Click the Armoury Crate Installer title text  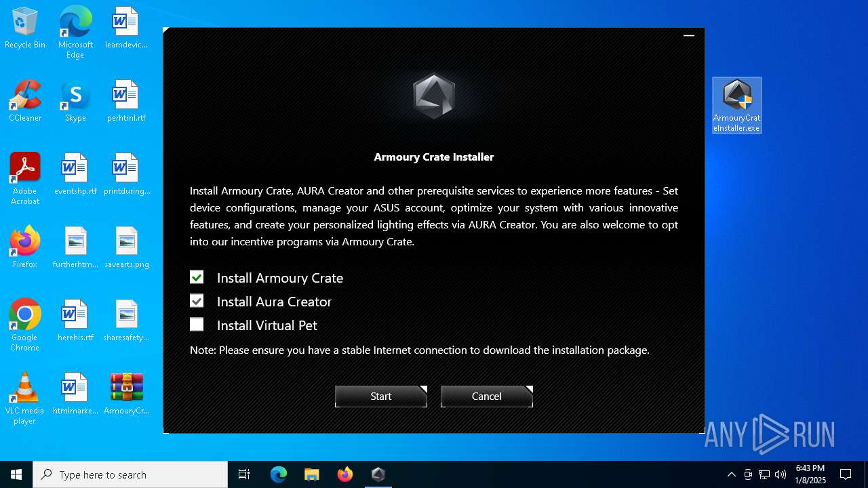coord(434,157)
